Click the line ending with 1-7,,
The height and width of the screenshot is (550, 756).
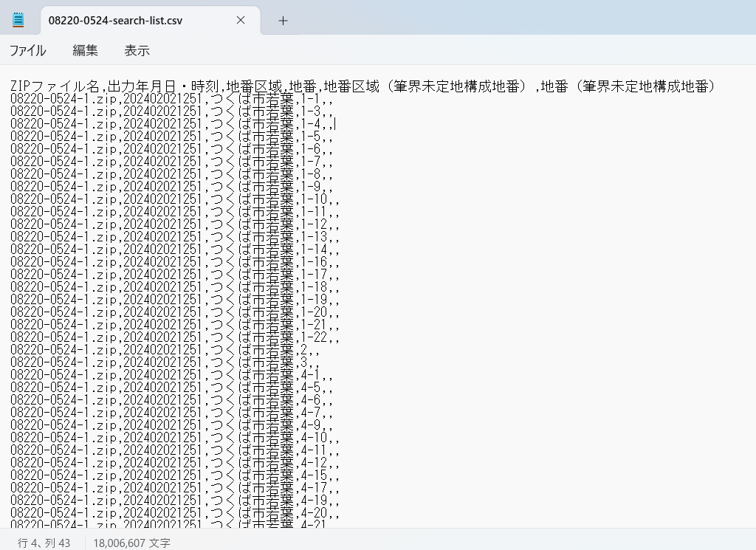[x=171, y=162]
